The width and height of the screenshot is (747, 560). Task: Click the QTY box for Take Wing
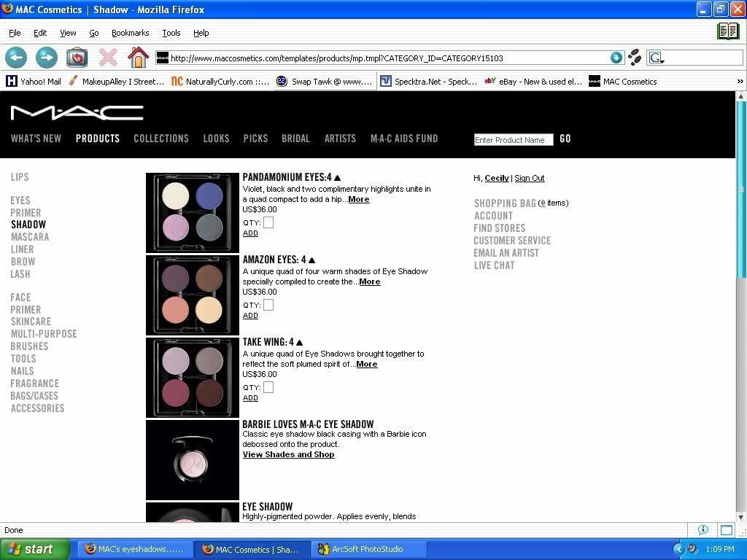click(x=268, y=387)
